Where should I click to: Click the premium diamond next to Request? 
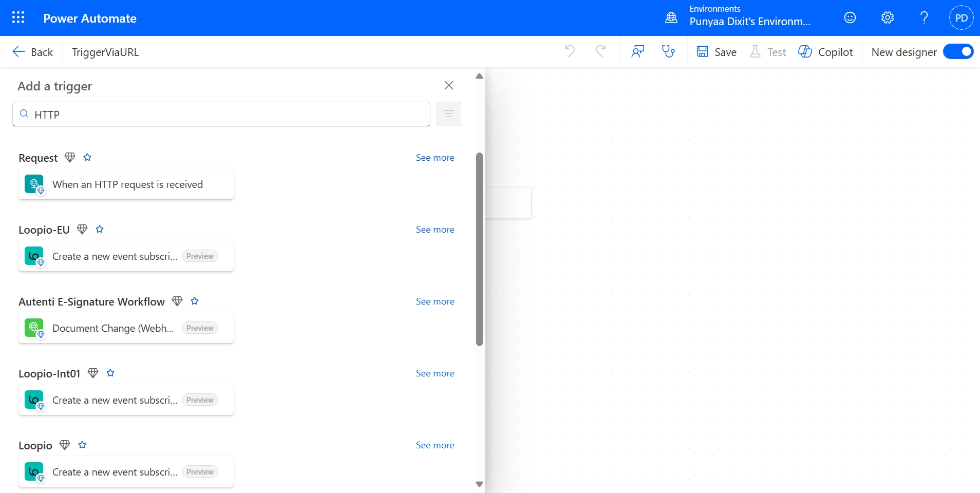click(x=70, y=158)
